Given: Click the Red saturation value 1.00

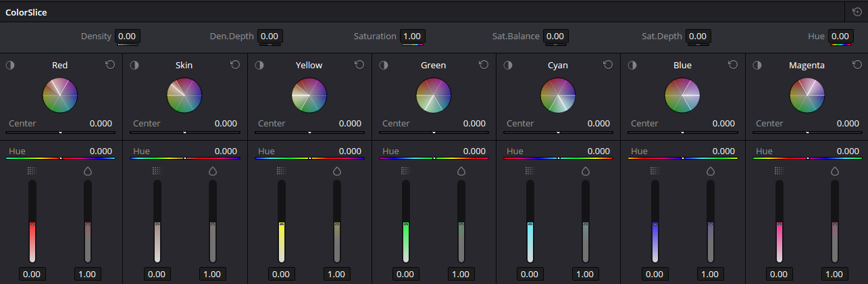Looking at the screenshot, I should (x=88, y=274).
